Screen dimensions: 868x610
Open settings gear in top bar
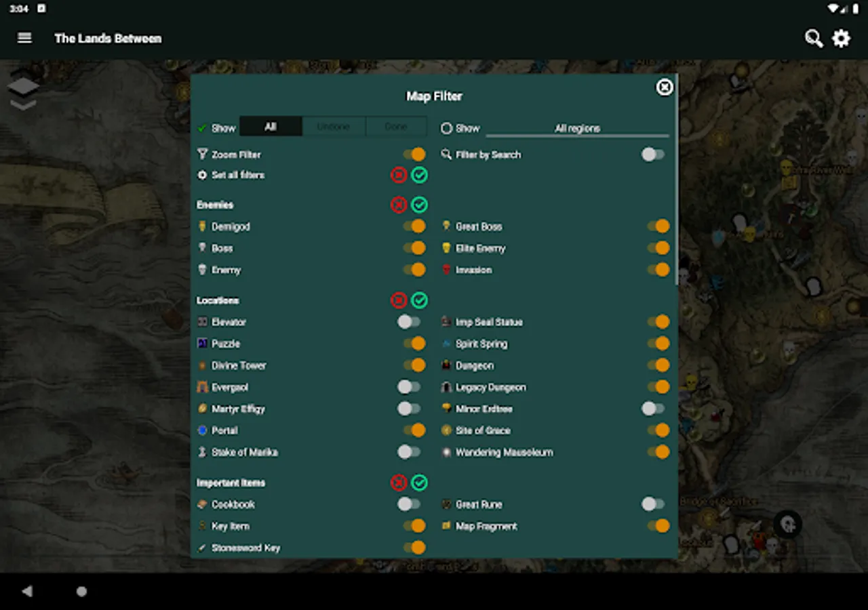click(x=842, y=38)
